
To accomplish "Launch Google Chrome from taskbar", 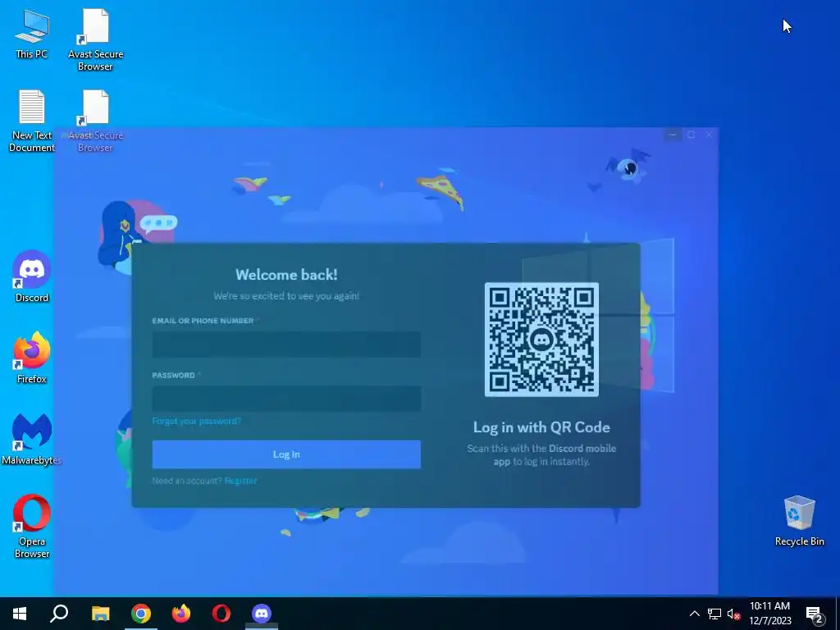I will click(x=141, y=614).
